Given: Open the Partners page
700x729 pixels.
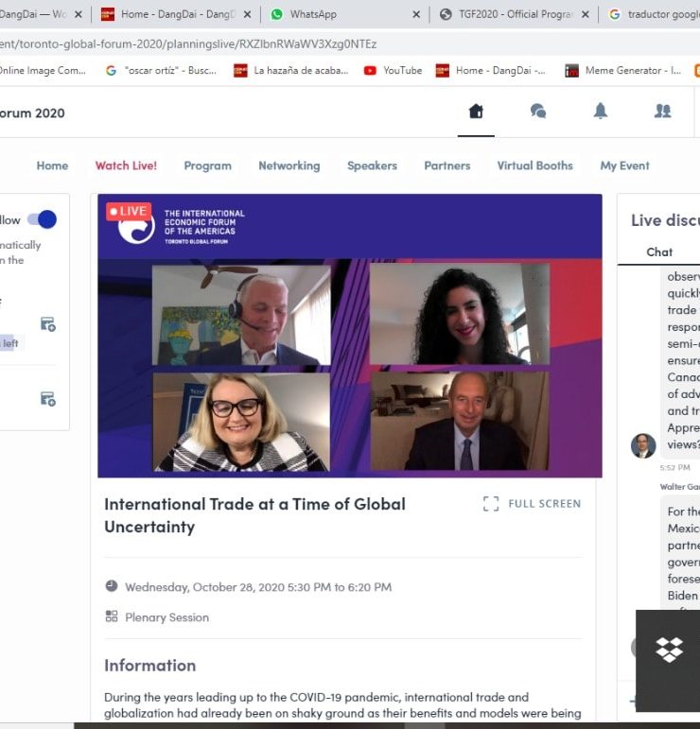Looking at the screenshot, I should (x=447, y=166).
